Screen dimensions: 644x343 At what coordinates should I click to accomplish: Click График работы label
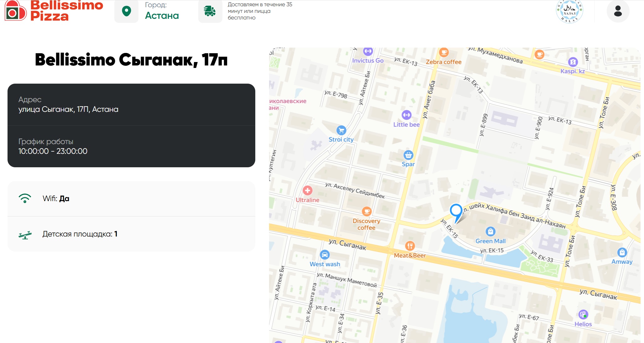(x=46, y=142)
